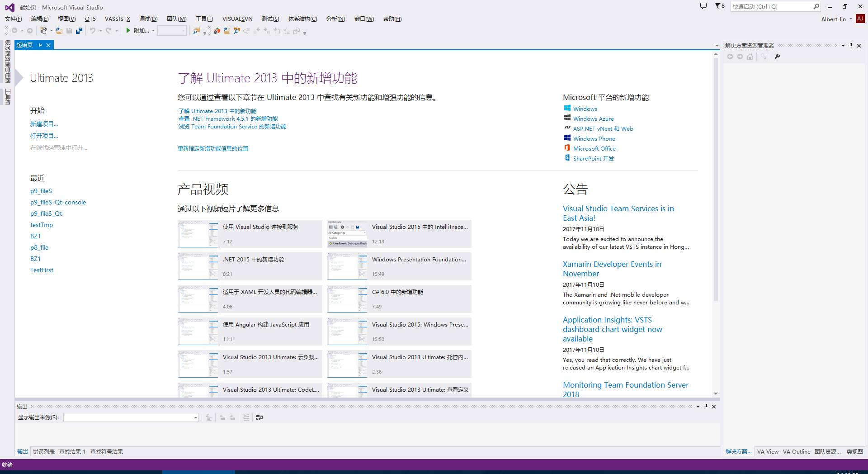Image resolution: width=868 pixels, height=474 pixels.
Task: Open recent project p9_fileS-Qt-console
Action: pos(58,202)
